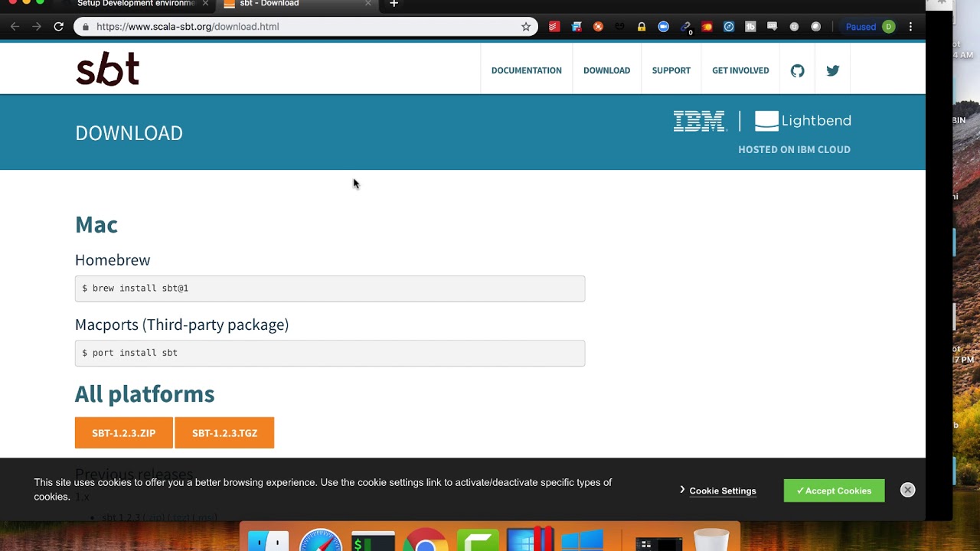Close the 'Setup Development environment' tab

click(x=205, y=4)
